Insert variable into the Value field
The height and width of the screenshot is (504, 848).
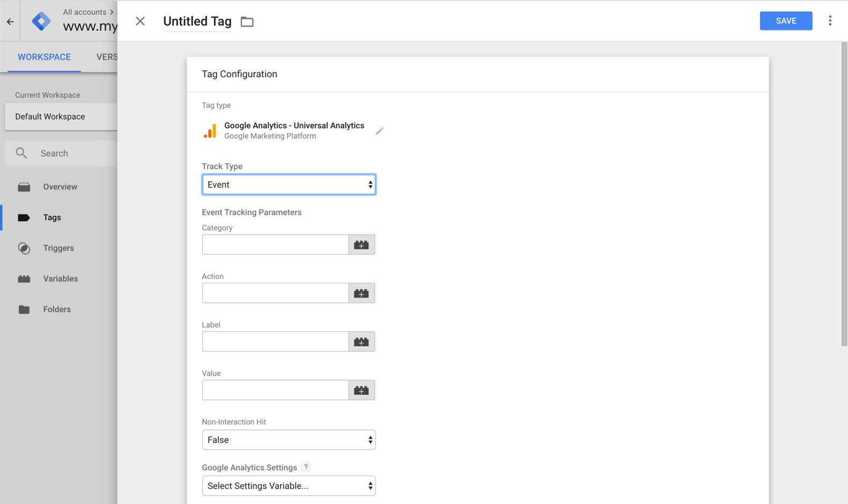pyautogui.click(x=361, y=390)
